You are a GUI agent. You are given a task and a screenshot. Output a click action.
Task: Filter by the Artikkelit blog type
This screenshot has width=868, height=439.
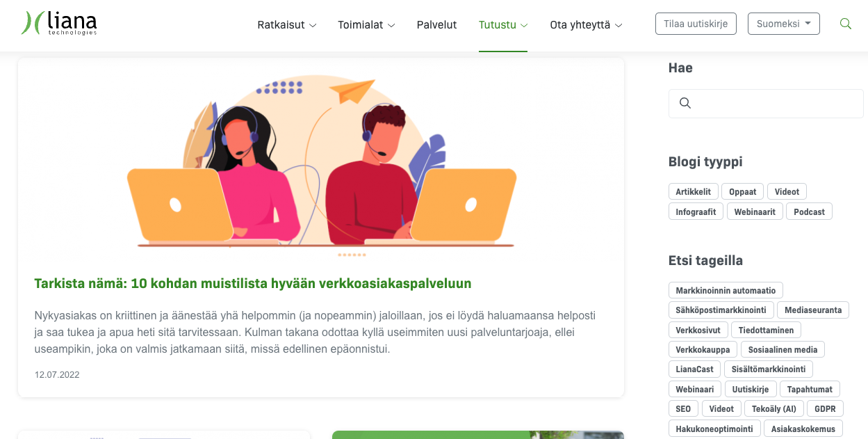tap(693, 191)
